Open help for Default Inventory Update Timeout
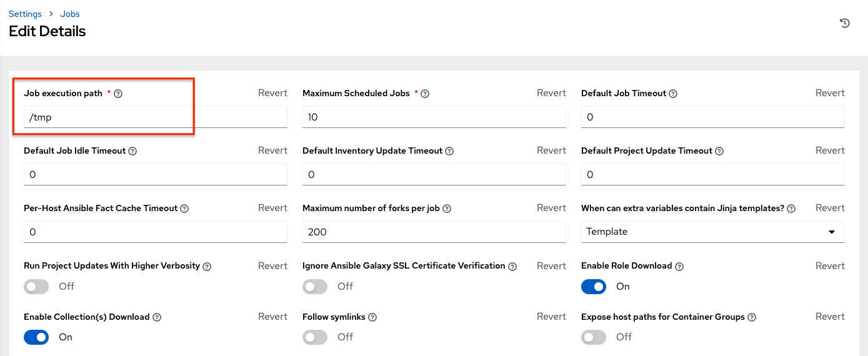This screenshot has width=868, height=356. coord(449,151)
